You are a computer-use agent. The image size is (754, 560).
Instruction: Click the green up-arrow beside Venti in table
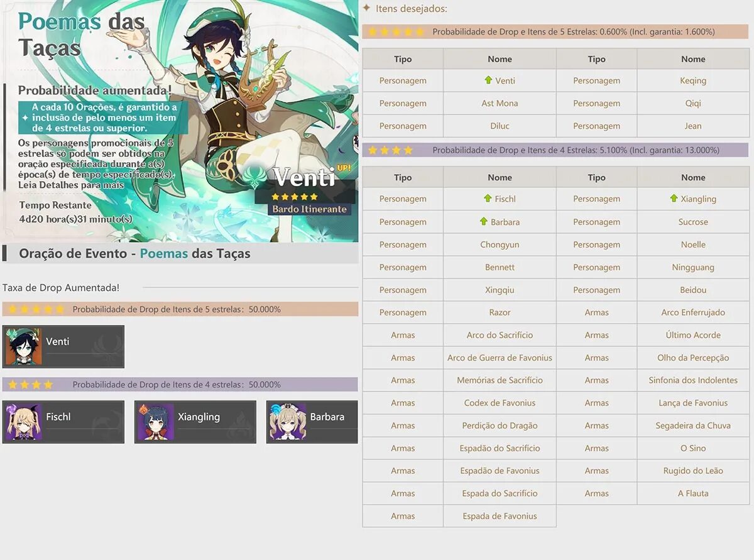pos(488,80)
